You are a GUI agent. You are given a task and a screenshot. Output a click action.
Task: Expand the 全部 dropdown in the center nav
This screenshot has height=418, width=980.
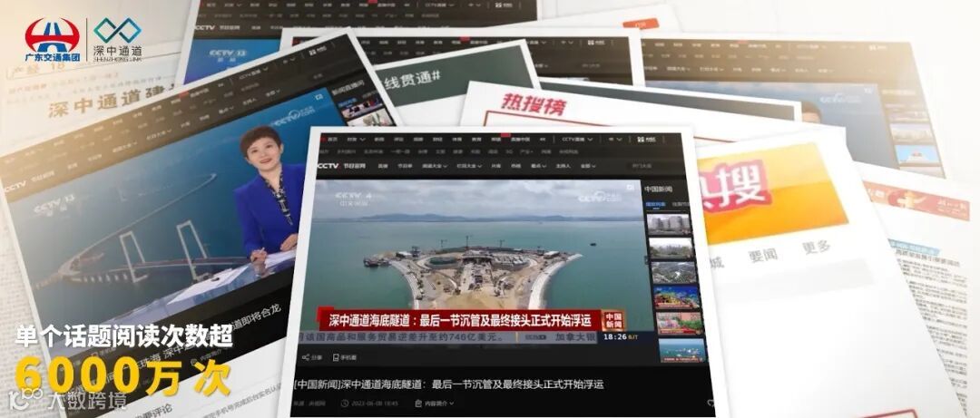588,166
